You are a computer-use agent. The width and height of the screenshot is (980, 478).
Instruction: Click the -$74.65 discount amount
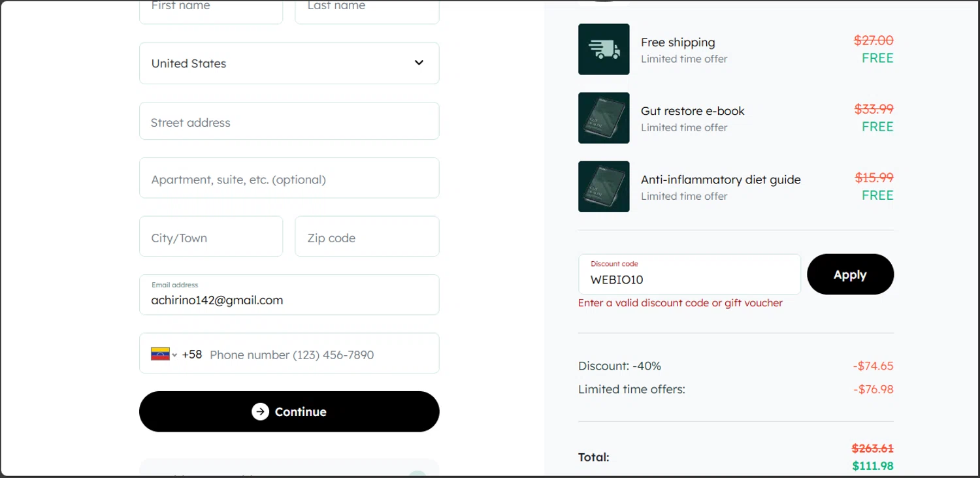tap(873, 366)
